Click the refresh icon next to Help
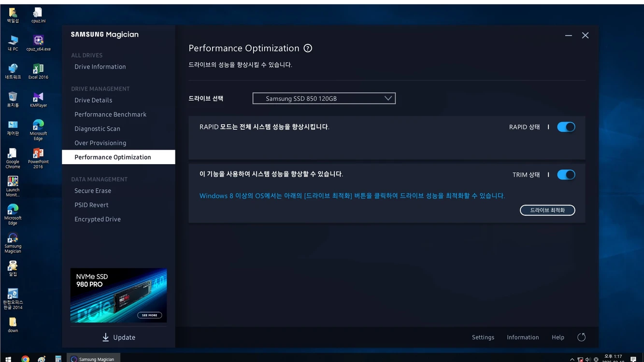This screenshot has width=644, height=362. click(x=582, y=337)
